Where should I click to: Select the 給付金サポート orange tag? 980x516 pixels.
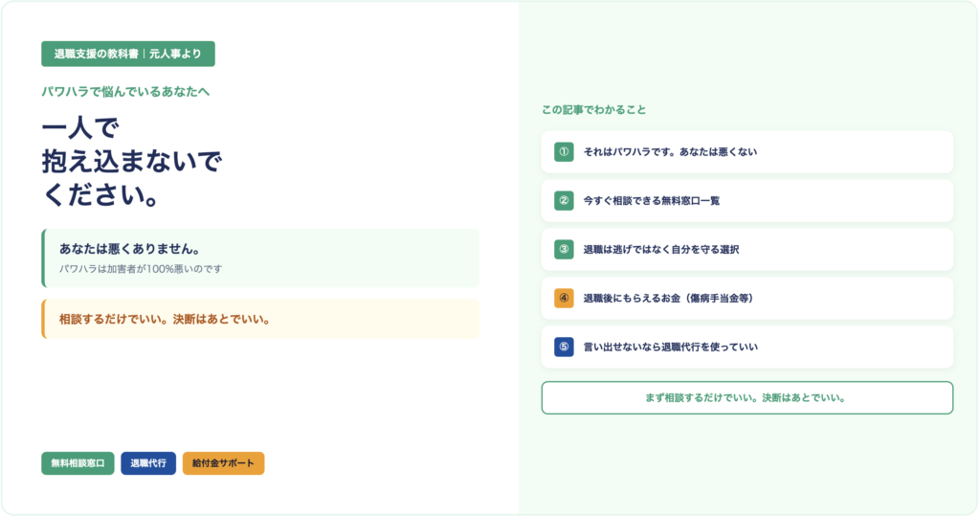tap(223, 463)
